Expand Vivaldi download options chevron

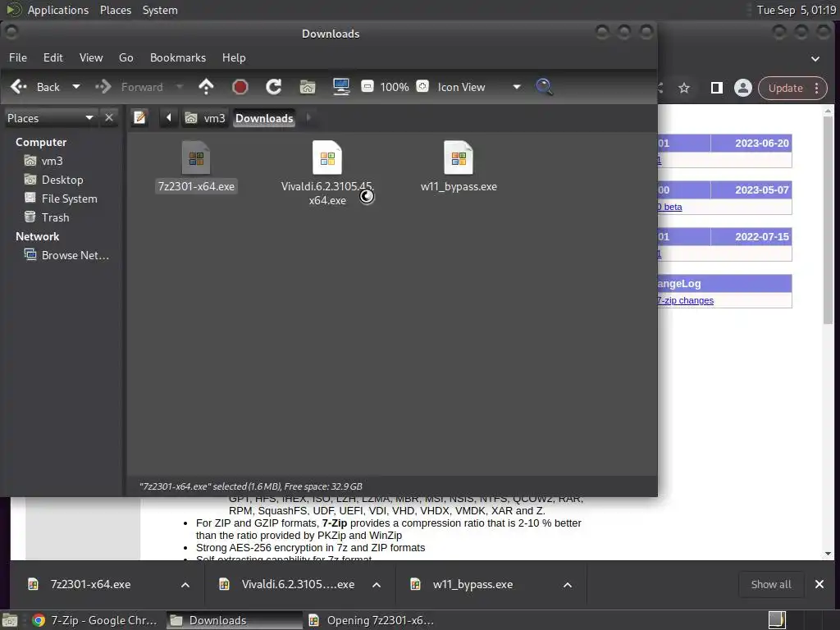(x=377, y=584)
